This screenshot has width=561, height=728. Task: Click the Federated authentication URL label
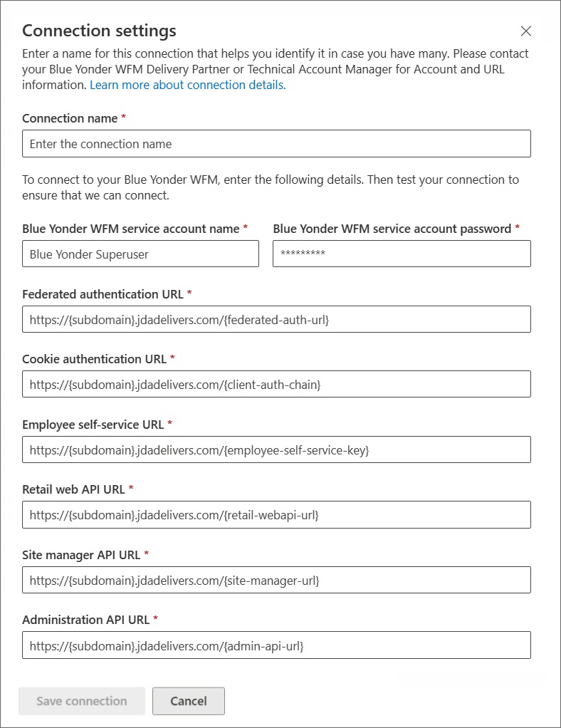coord(103,294)
